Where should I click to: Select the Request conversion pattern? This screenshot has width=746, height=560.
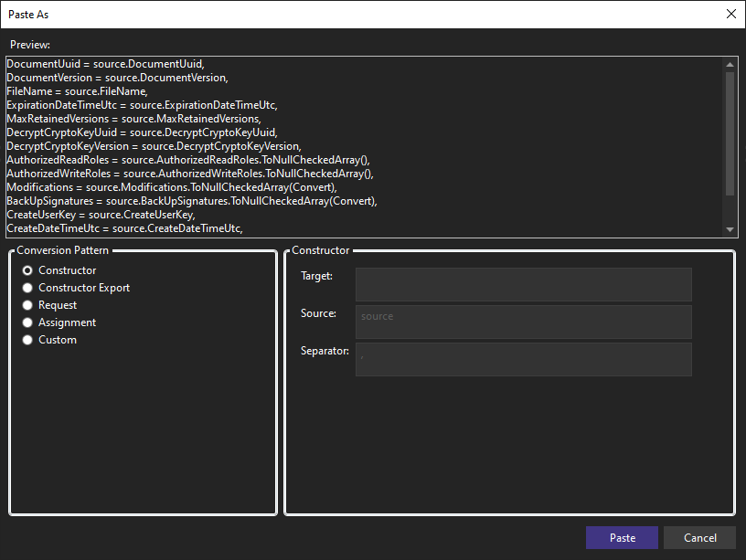(x=28, y=305)
